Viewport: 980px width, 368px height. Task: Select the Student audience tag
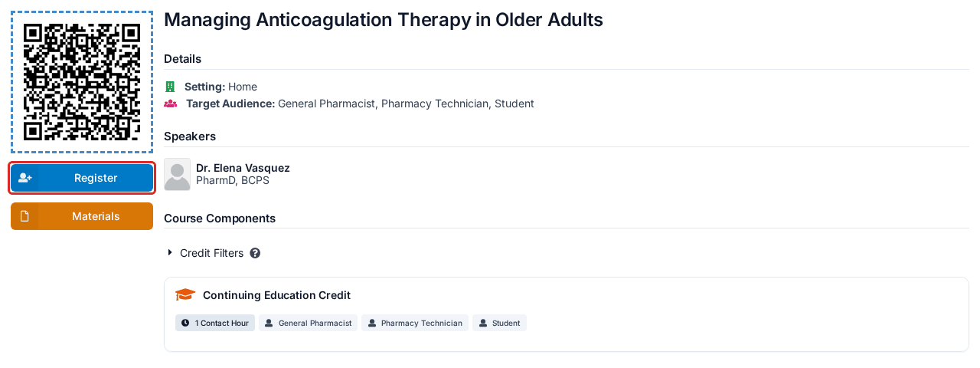click(x=499, y=323)
